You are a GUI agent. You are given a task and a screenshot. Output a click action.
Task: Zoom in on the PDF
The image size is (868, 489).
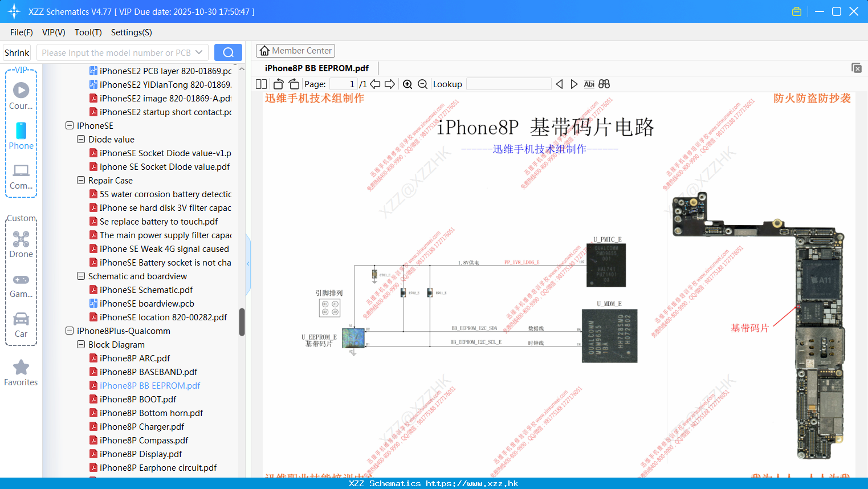[x=407, y=84]
